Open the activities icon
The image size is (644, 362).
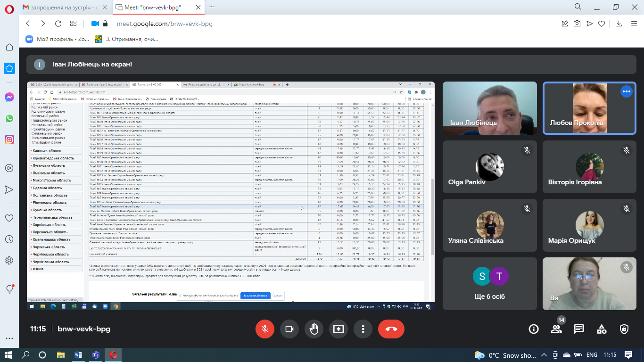(x=602, y=329)
